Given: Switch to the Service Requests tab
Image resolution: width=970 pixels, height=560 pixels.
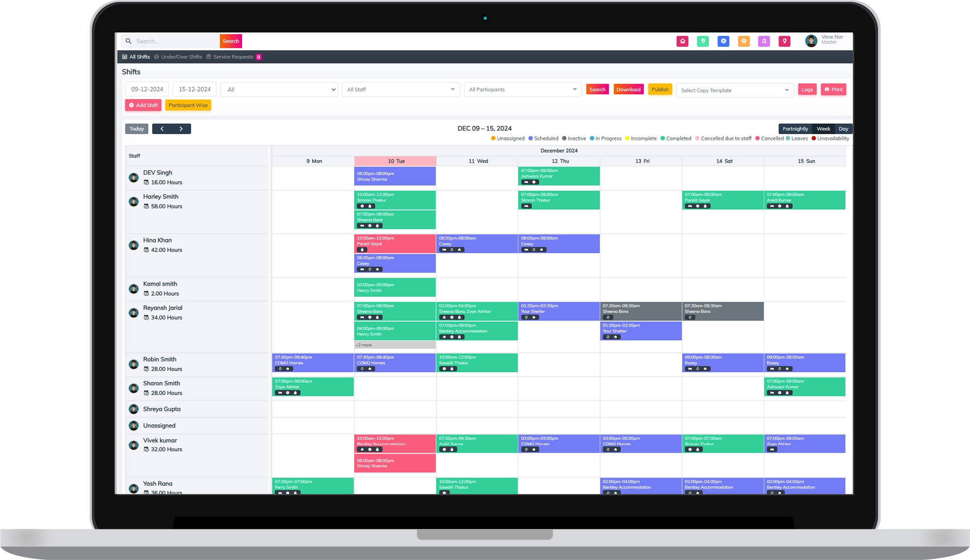Looking at the screenshot, I should coord(233,57).
